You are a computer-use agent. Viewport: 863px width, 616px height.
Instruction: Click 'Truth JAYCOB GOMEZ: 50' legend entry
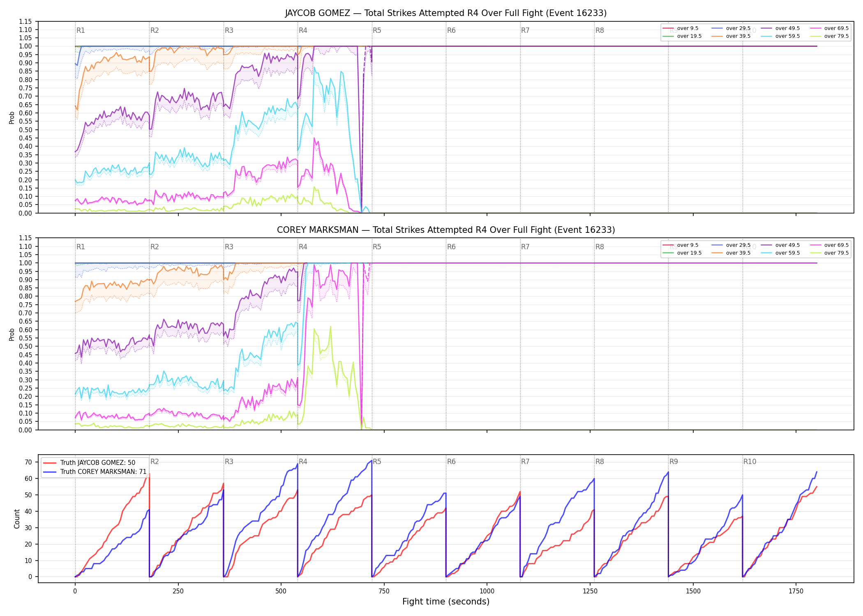89,463
